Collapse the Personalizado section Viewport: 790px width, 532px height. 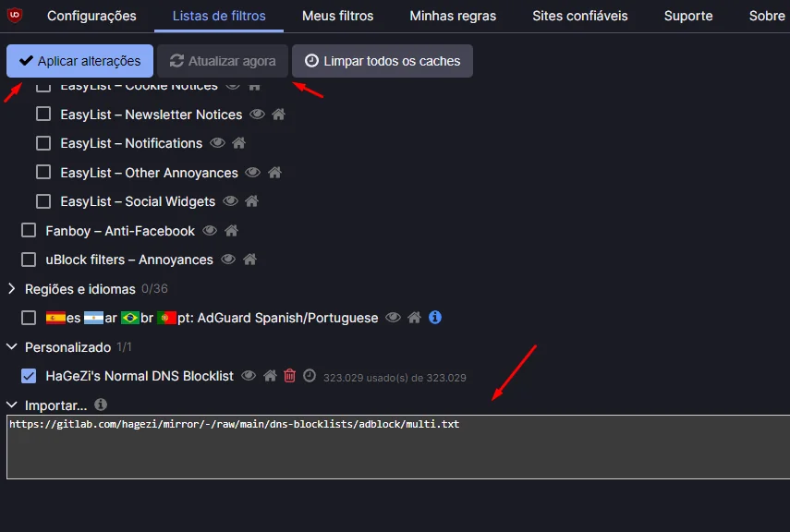(11, 346)
